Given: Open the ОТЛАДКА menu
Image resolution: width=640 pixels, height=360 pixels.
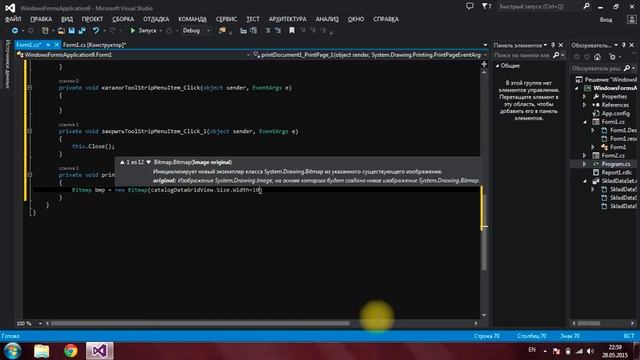Looking at the screenshot, I should coord(156,19).
